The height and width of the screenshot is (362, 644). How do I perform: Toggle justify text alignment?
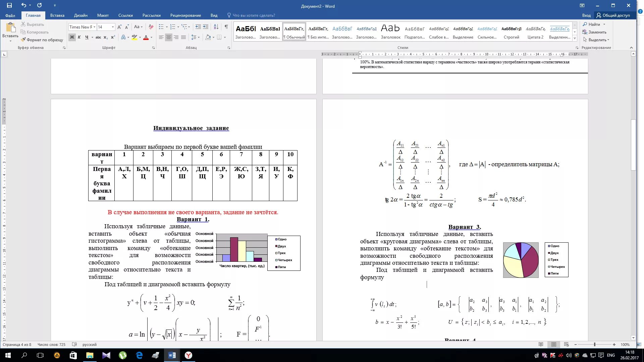(x=183, y=37)
